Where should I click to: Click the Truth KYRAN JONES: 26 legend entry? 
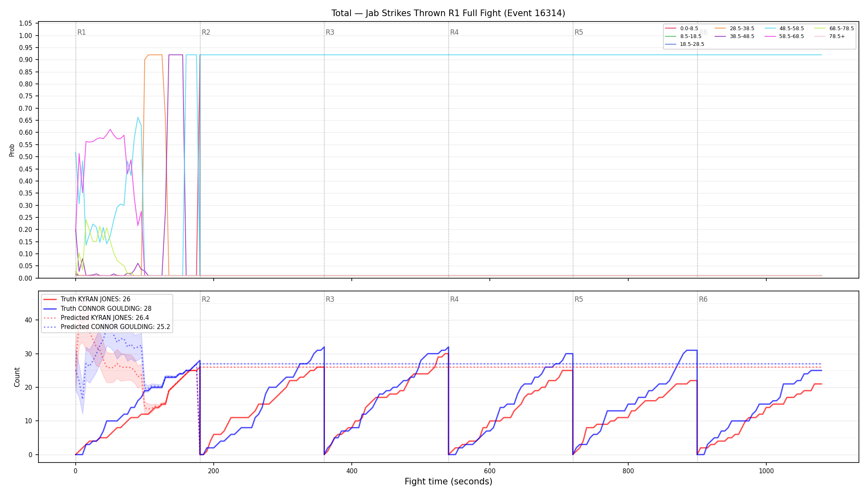point(87,299)
